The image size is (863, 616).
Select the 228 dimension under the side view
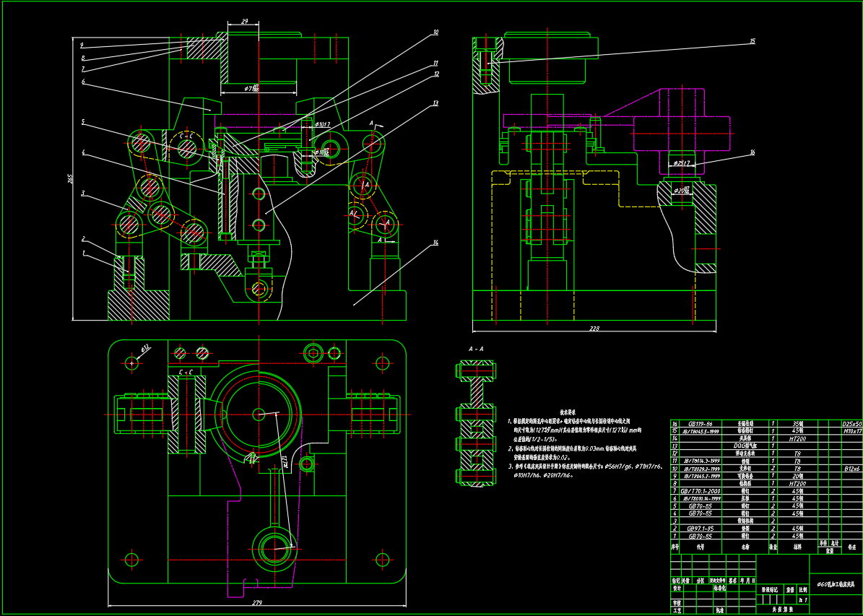594,329
